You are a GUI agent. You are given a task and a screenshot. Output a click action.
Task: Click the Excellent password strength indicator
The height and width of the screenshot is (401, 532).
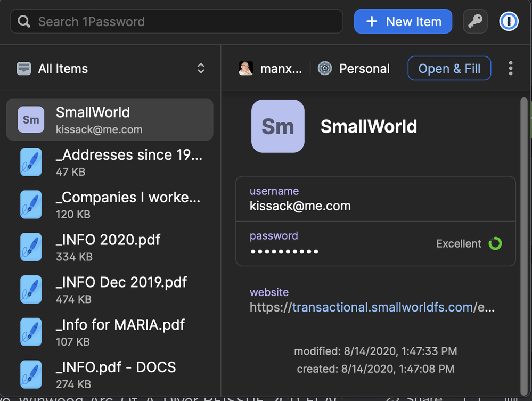[495, 244]
